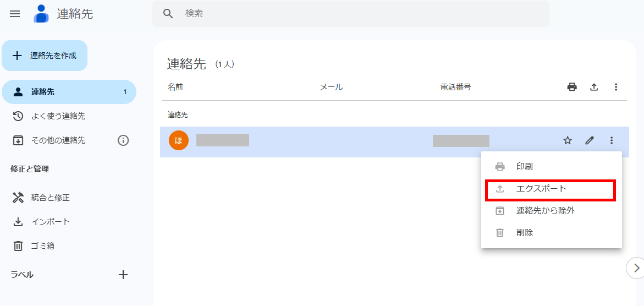The width and height of the screenshot is (644, 306).
Task: Open the contact row's three-dot menu
Action: [612, 141]
